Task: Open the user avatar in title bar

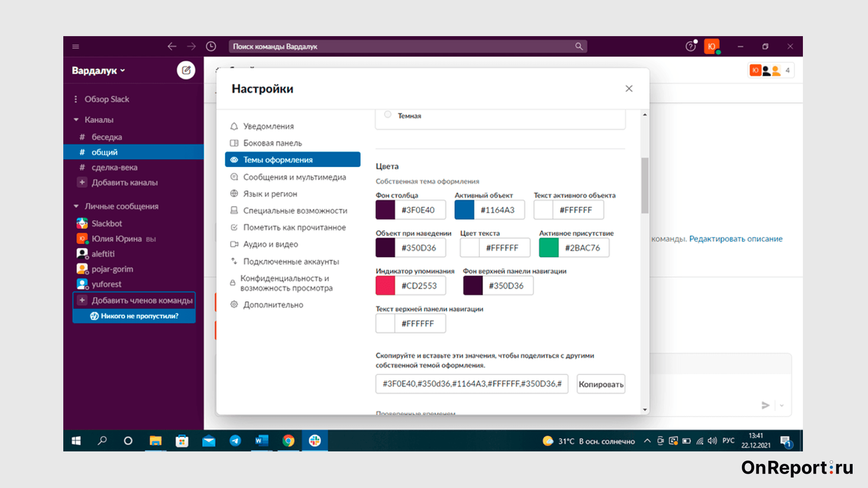Action: coord(712,47)
